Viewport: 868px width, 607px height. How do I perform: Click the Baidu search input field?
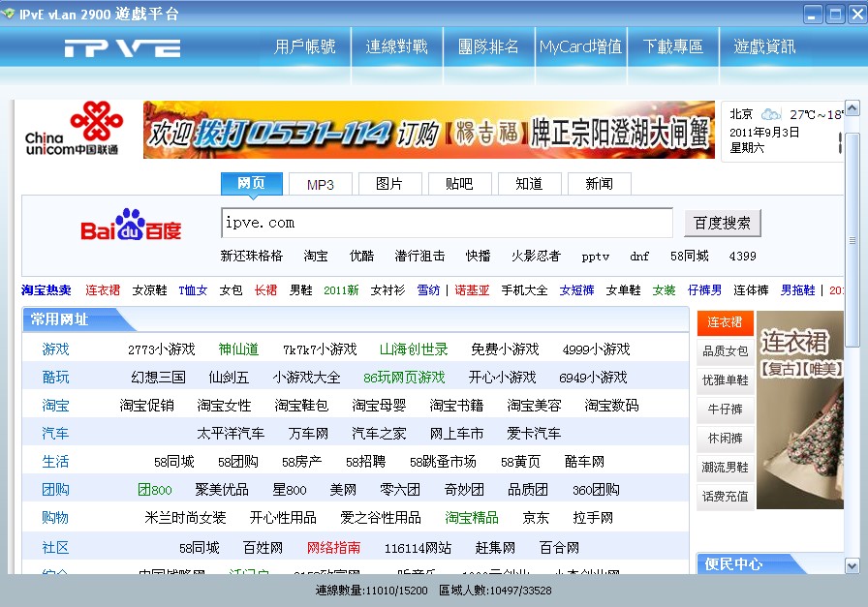tap(447, 223)
